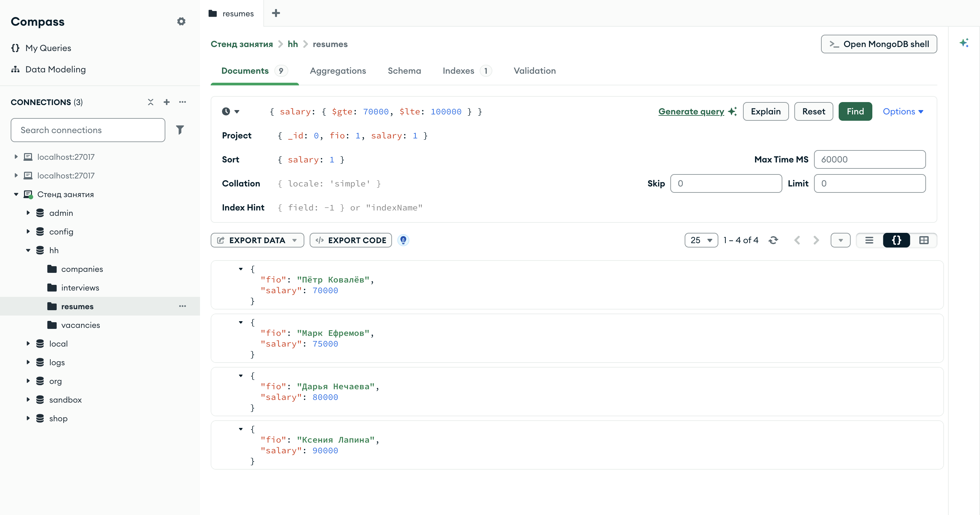This screenshot has height=515, width=980.
Task: Switch to list view
Action: tap(869, 240)
